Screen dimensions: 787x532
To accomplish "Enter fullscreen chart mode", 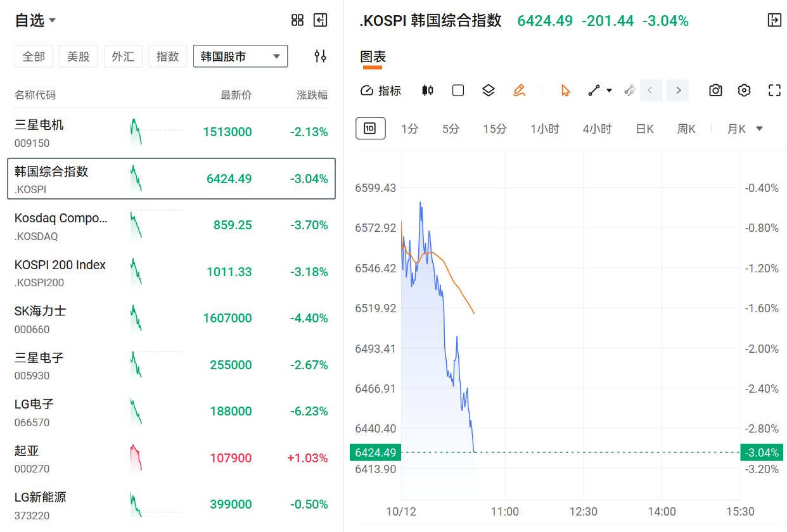I will click(x=774, y=91).
